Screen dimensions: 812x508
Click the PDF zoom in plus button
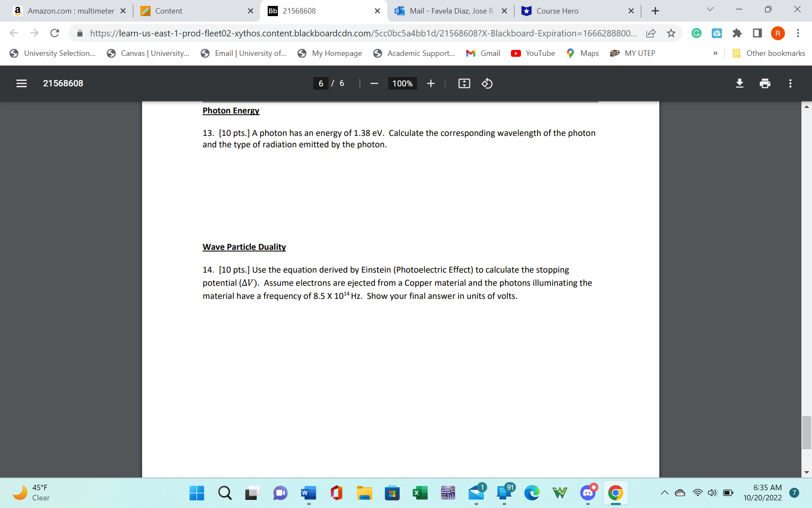pos(431,83)
